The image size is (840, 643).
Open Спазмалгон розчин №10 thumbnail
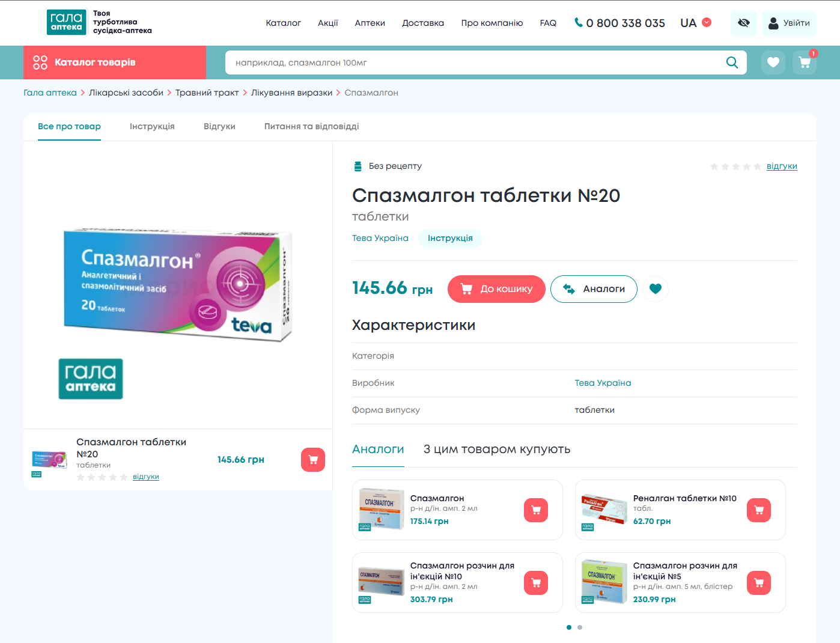[381, 583]
